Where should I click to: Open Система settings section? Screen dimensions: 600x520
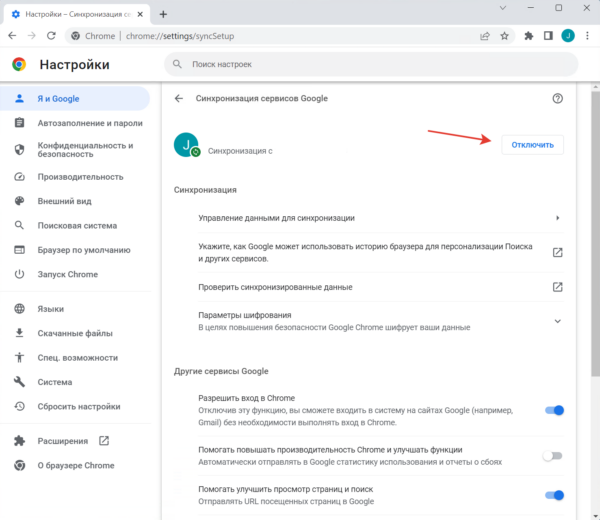click(x=75, y=382)
